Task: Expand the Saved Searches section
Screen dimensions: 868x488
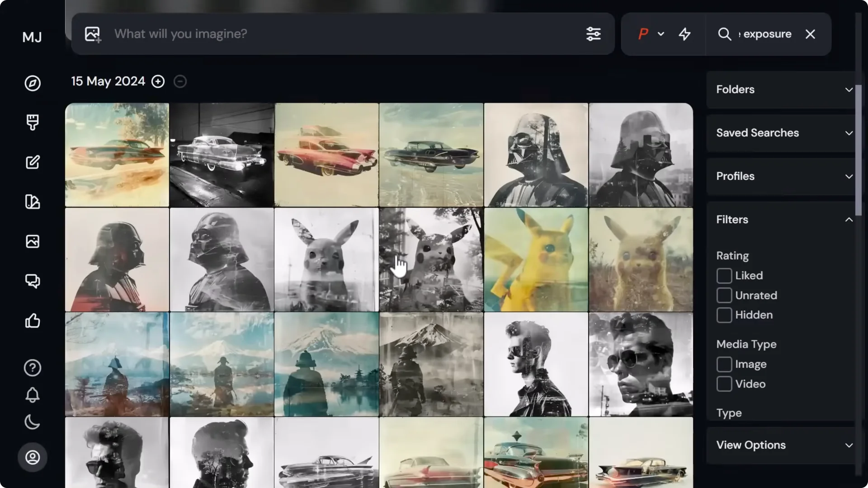Action: pyautogui.click(x=781, y=133)
